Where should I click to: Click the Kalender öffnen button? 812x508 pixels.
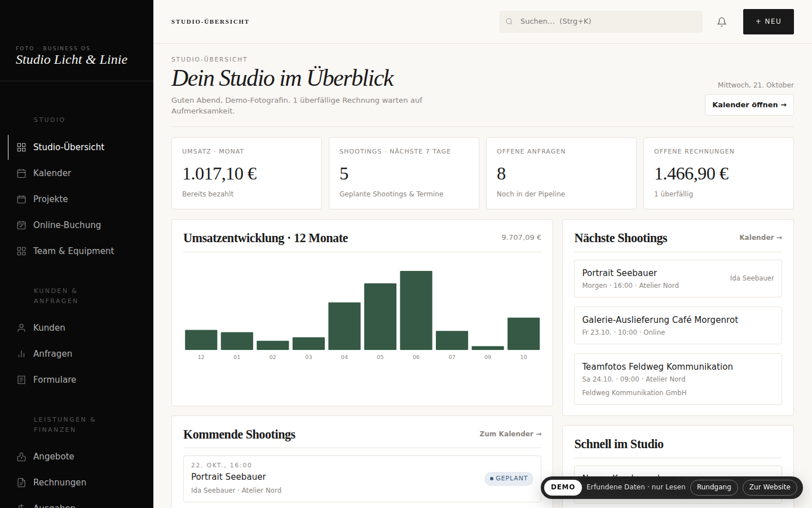[749, 105]
